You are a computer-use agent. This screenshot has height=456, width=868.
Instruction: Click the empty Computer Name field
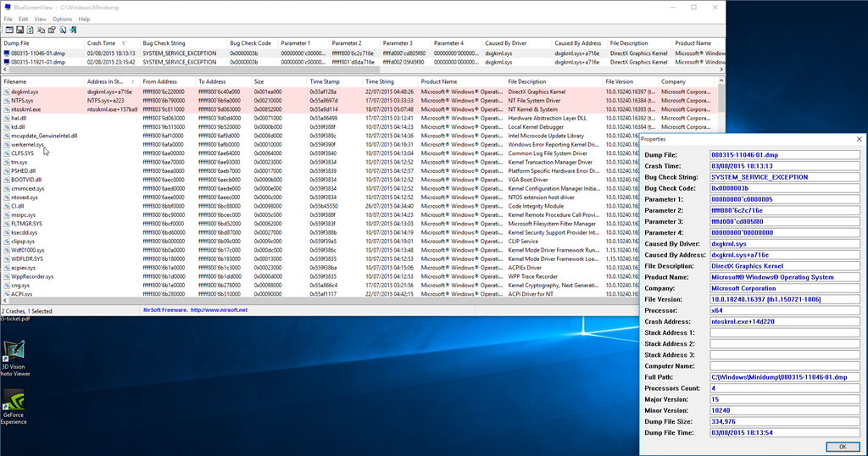point(784,366)
